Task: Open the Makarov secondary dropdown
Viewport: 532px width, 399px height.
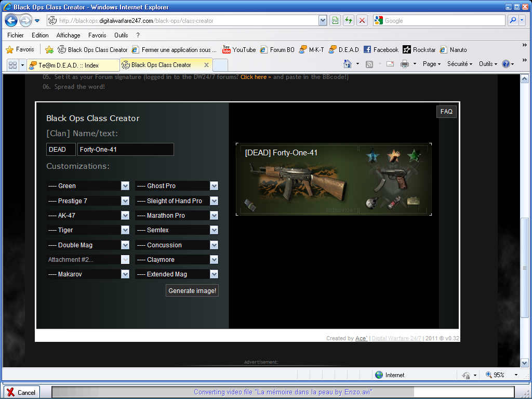Action: point(88,274)
